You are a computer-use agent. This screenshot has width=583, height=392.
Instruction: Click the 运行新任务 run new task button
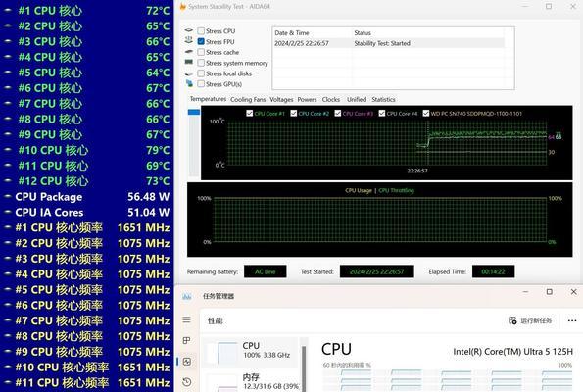coord(530,320)
